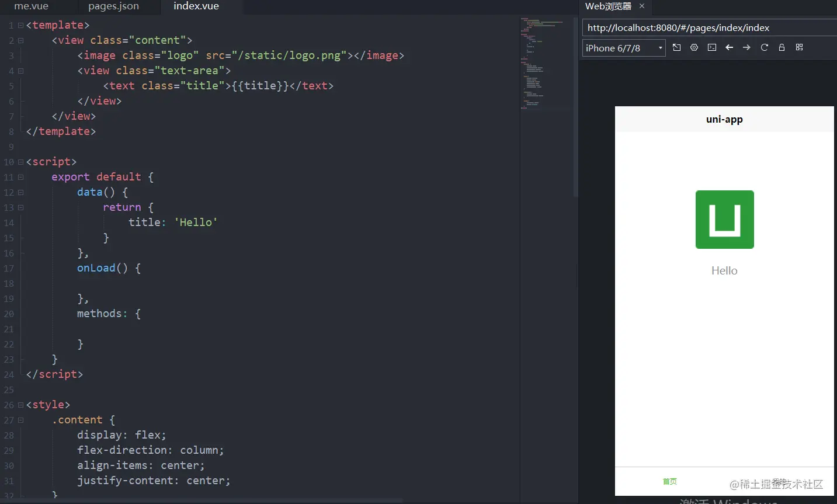
Task: Click the methods: { code line
Action: (109, 314)
